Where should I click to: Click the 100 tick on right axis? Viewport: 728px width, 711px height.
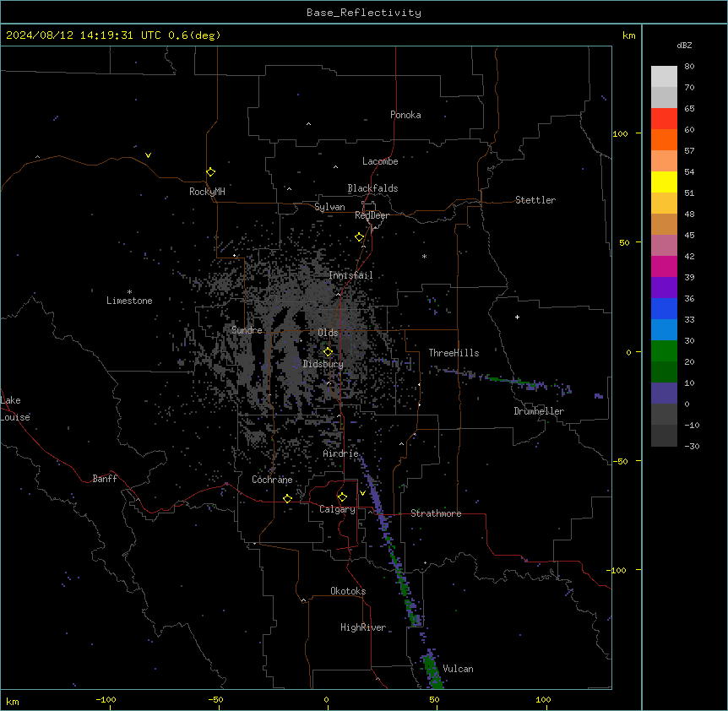point(620,133)
